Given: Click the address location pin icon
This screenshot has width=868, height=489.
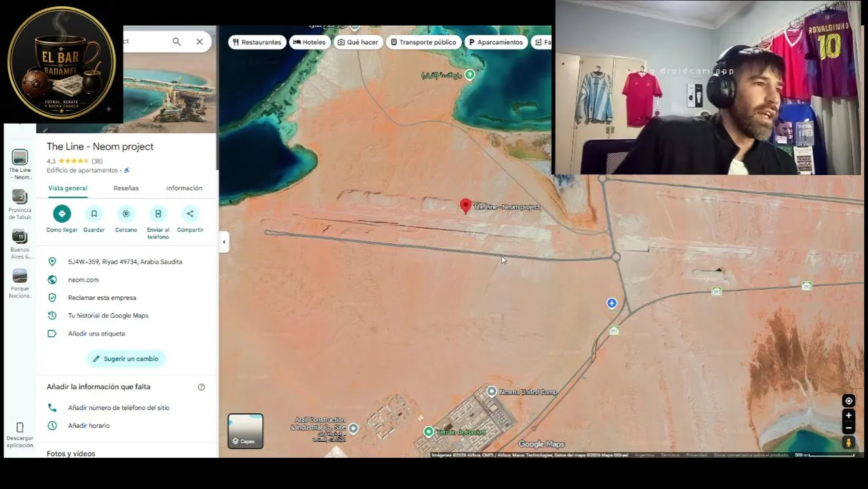Looking at the screenshot, I should point(52,261).
